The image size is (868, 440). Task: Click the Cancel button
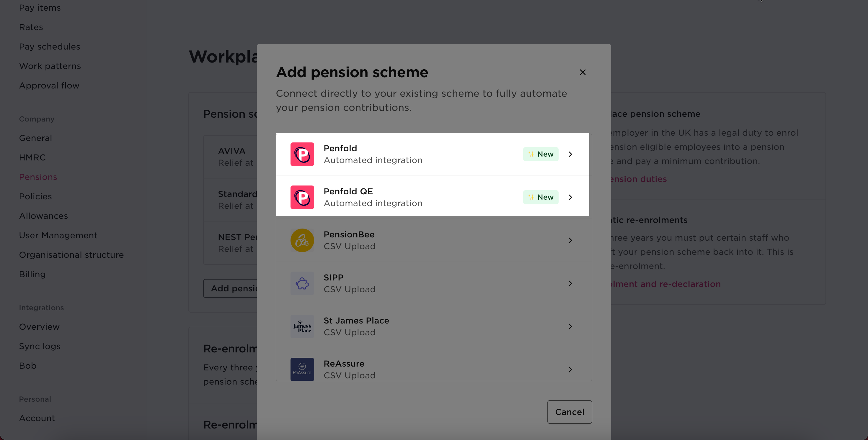coord(570,412)
